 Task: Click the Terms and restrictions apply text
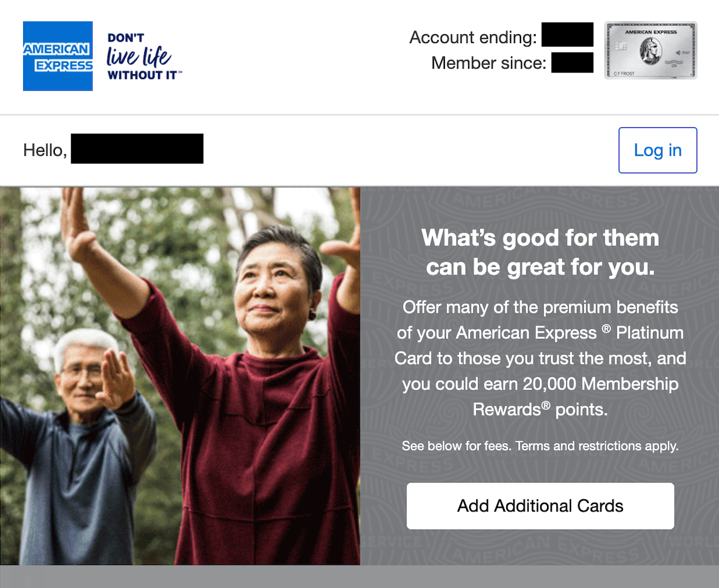(x=597, y=446)
